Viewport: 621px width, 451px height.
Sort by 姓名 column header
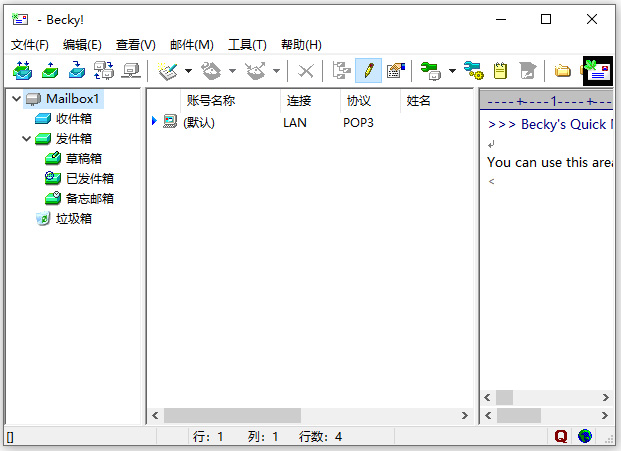[436, 101]
